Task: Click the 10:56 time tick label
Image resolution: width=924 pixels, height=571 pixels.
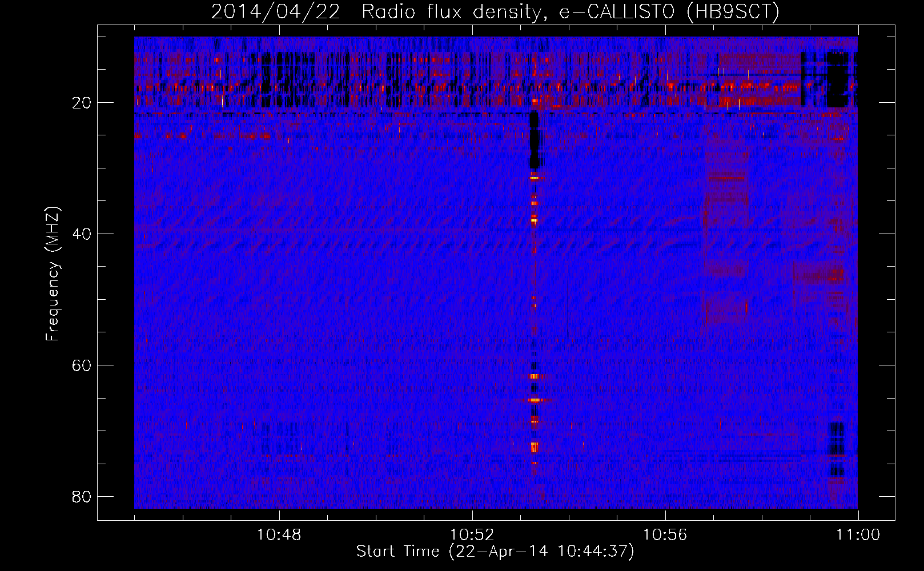Action: (665, 535)
